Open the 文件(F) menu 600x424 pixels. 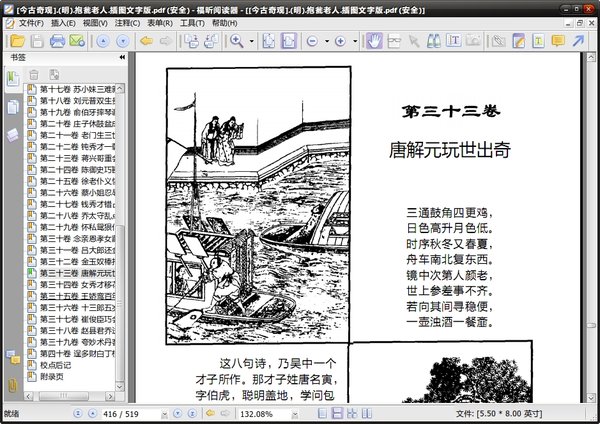pyautogui.click(x=31, y=23)
